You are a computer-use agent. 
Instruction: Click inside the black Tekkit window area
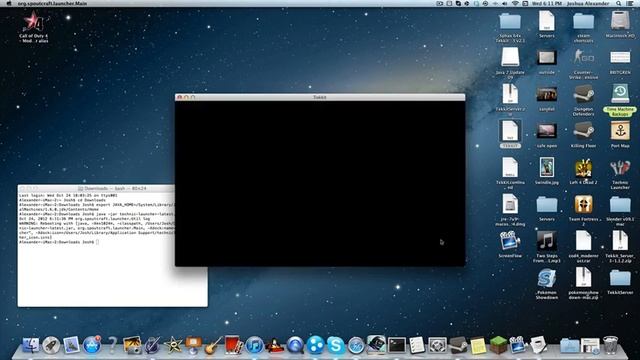click(320, 184)
